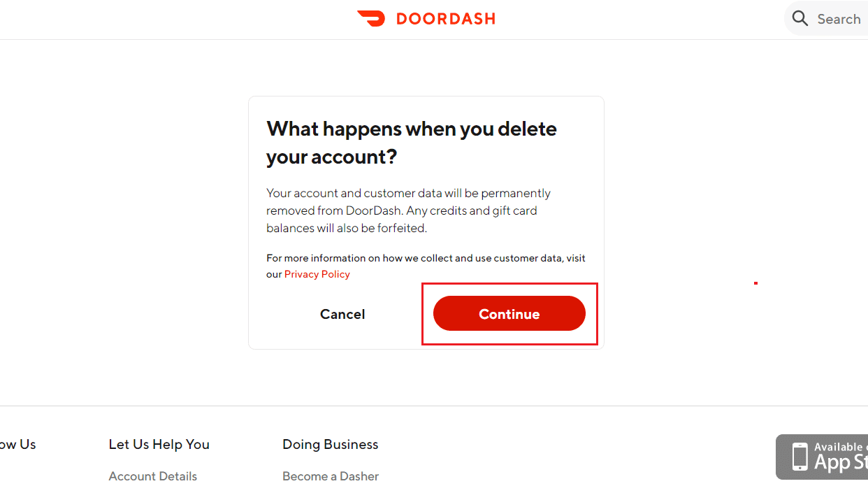The image size is (868, 486).
Task: Click the 'permanently removed from DoorDash' sentence
Action: point(409,201)
